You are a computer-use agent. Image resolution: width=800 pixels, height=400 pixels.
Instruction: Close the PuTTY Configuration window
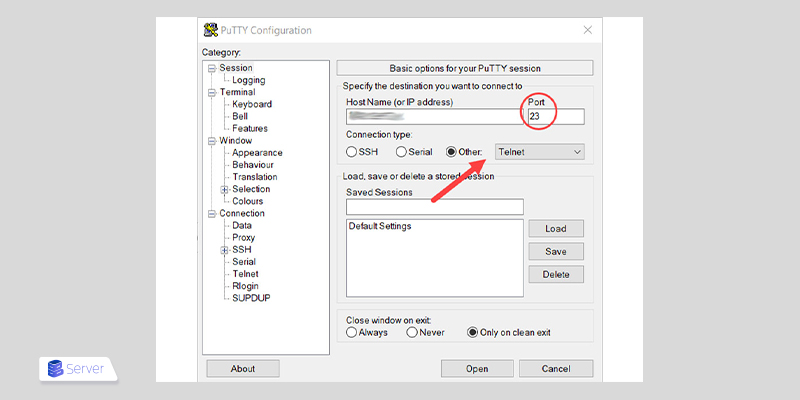coord(588,30)
